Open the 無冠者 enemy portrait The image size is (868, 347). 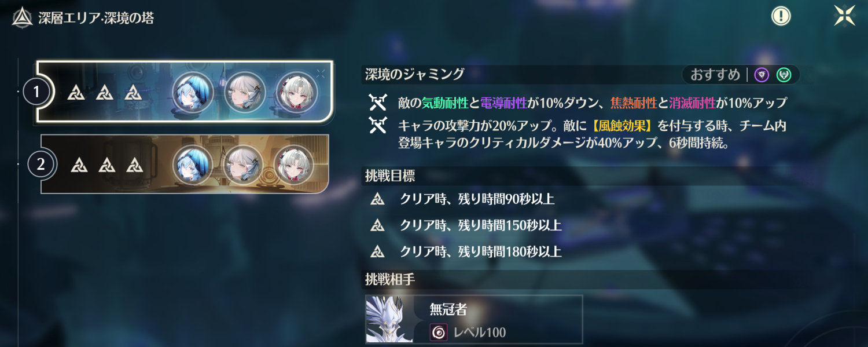(389, 319)
